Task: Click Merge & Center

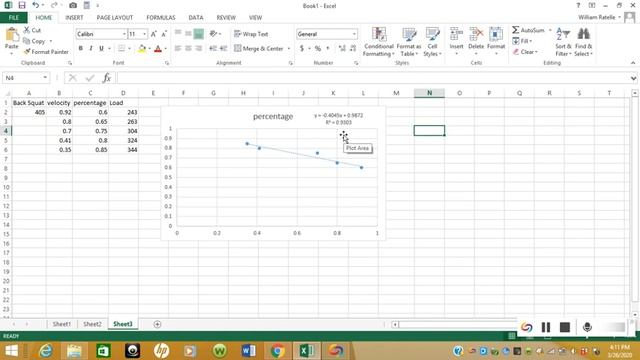Action: click(x=259, y=49)
